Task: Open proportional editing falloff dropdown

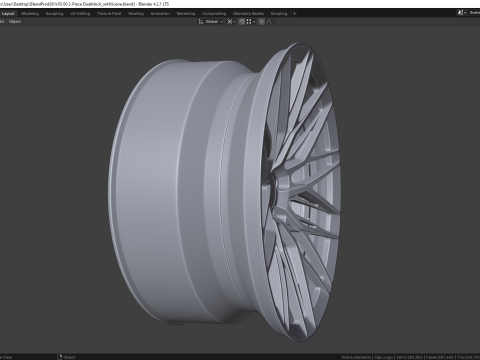Action: (271, 22)
